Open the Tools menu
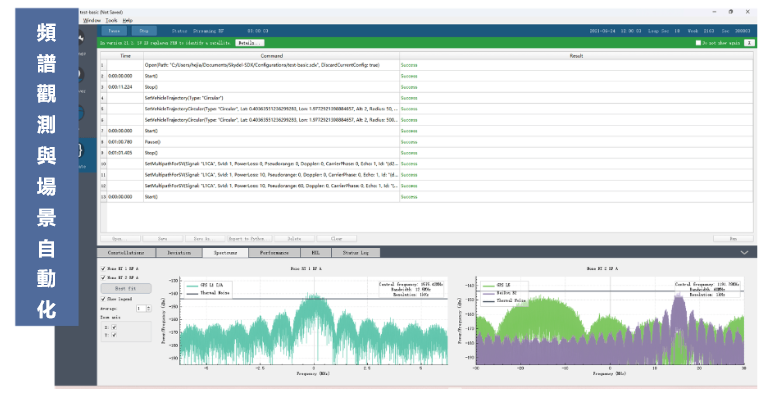Screen dimensions: 766x404 [x=111, y=19]
